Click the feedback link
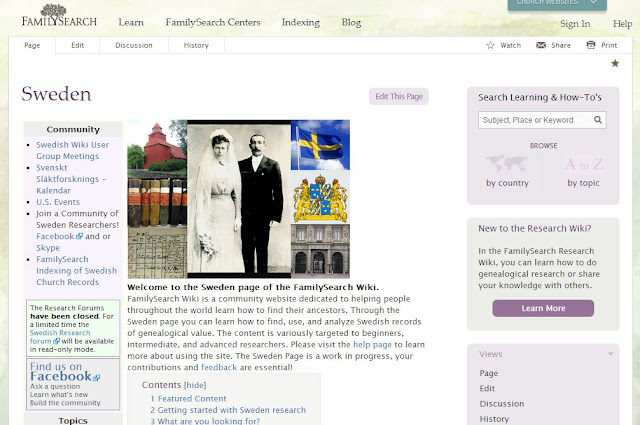 219,367
